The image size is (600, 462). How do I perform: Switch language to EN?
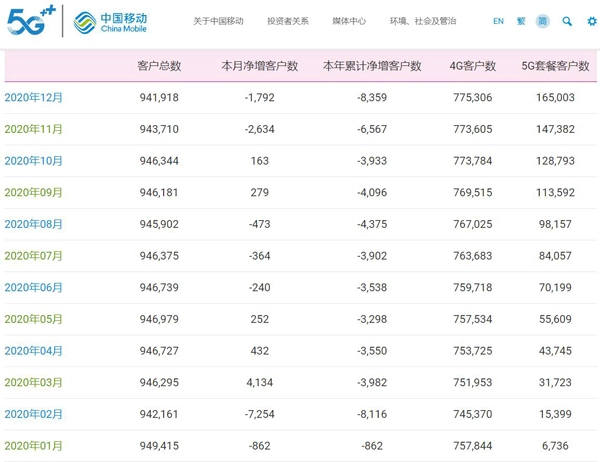click(x=498, y=21)
